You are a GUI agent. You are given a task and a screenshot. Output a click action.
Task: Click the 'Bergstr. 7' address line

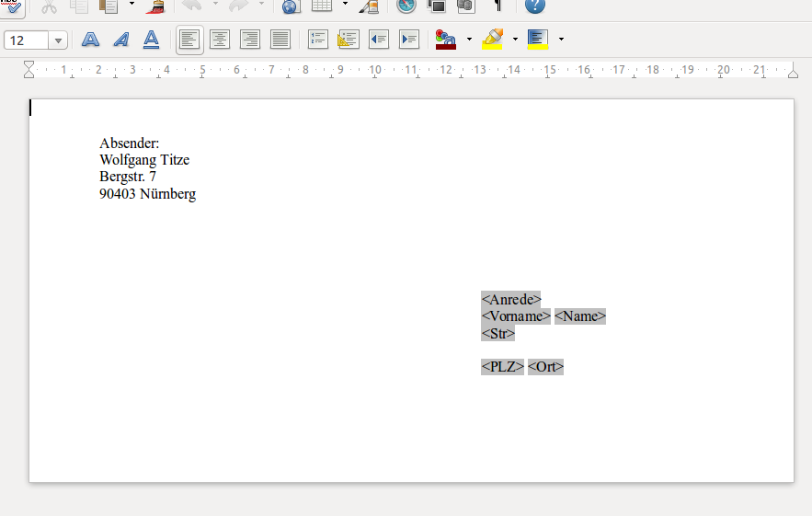click(128, 177)
